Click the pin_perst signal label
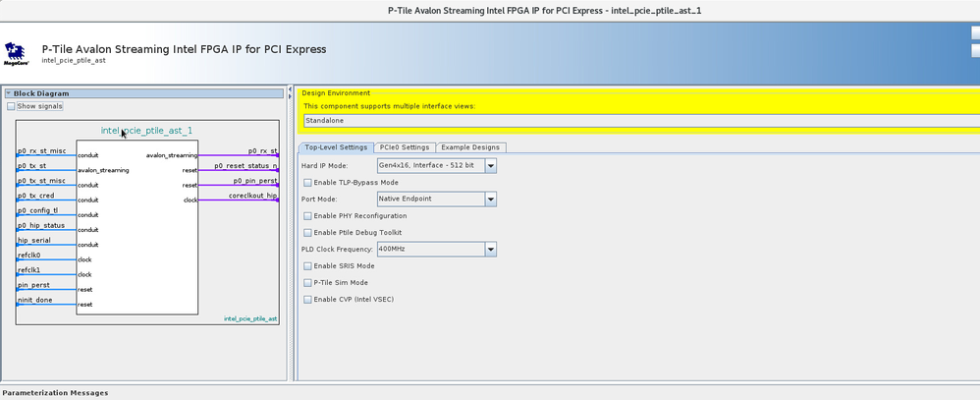The height and width of the screenshot is (400, 980). (33, 285)
